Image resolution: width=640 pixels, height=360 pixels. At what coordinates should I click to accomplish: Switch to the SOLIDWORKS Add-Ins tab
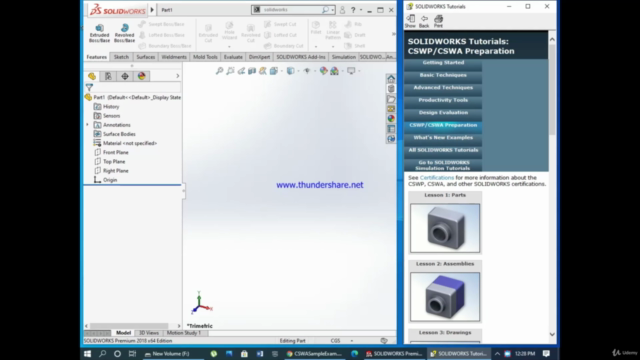tap(301, 57)
